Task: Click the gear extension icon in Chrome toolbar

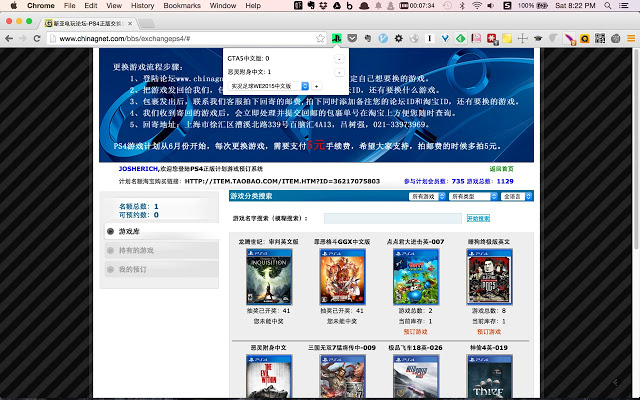Action: pyautogui.click(x=398, y=38)
